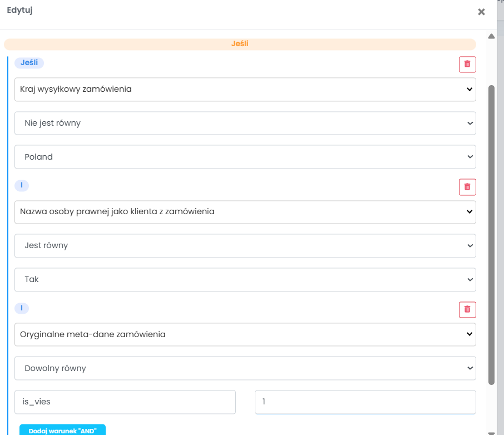The image size is (504, 435).
Task: Open Nazwa osoby prawnej jako klienta dropdown
Action: 245,212
